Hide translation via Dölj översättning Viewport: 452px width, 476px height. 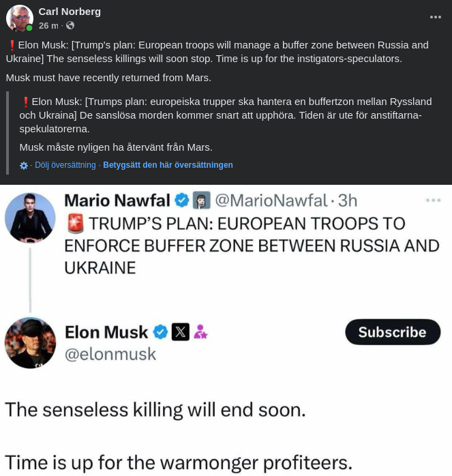(65, 165)
